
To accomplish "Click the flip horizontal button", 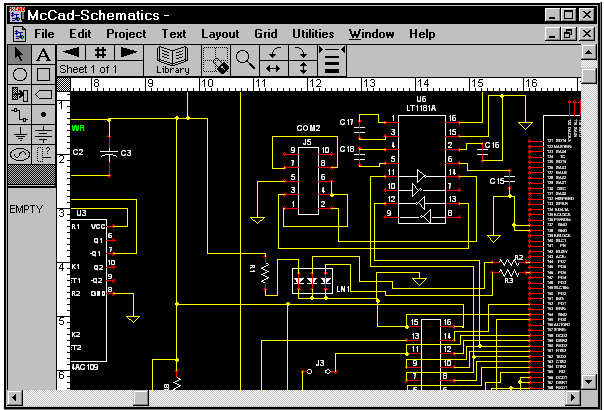I will coord(273,68).
